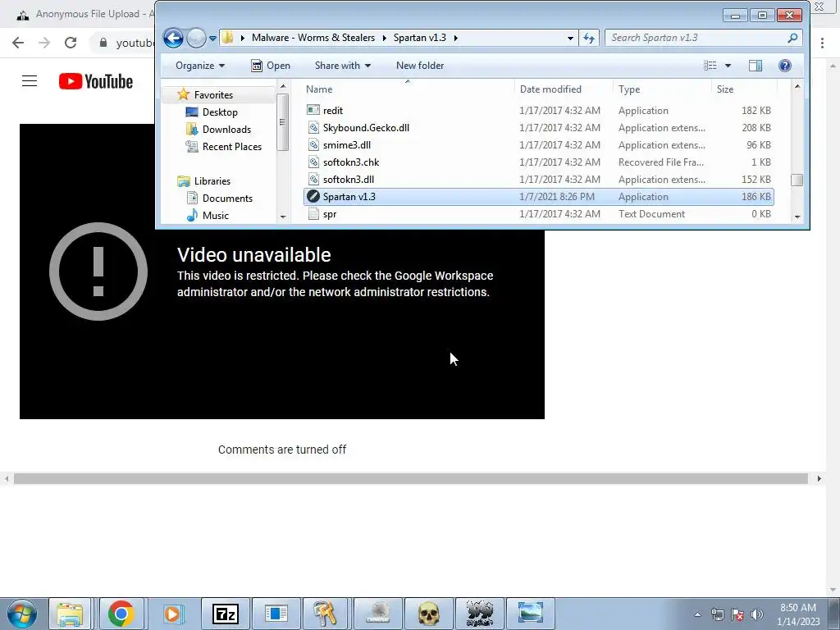
Task: Open the skull icon app in taskbar
Action: 428,614
